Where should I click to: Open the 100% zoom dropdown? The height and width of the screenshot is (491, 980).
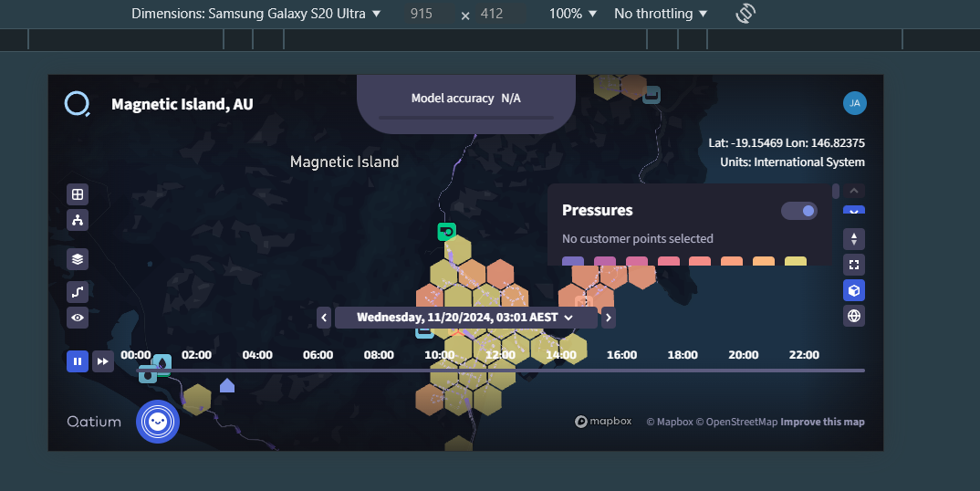point(573,13)
